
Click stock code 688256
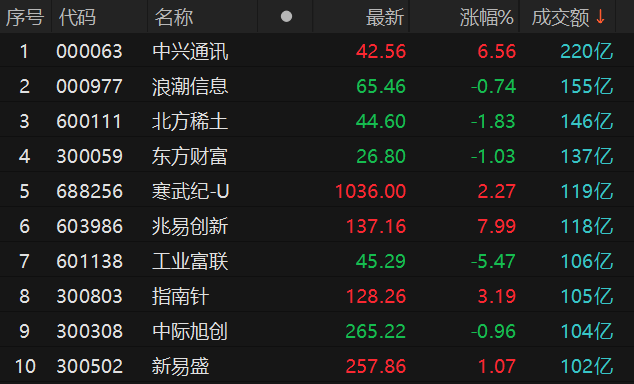coord(89,191)
